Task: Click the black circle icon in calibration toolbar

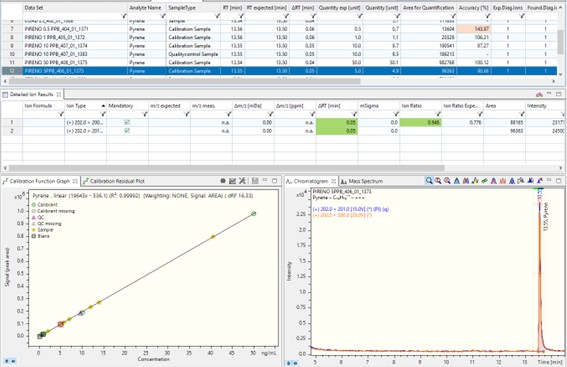Action: tap(223, 181)
